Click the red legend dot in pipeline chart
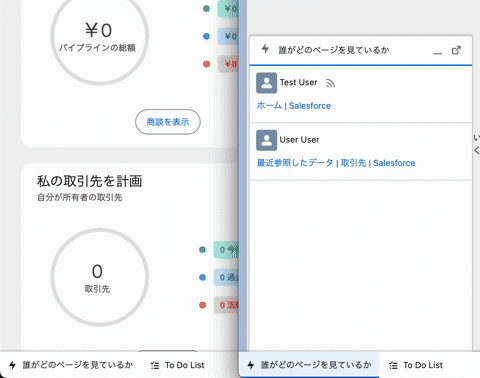480x378 pixels. tap(206, 64)
